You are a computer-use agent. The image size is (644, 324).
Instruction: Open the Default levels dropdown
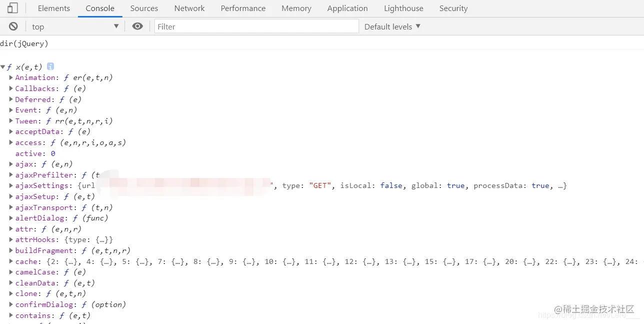392,26
